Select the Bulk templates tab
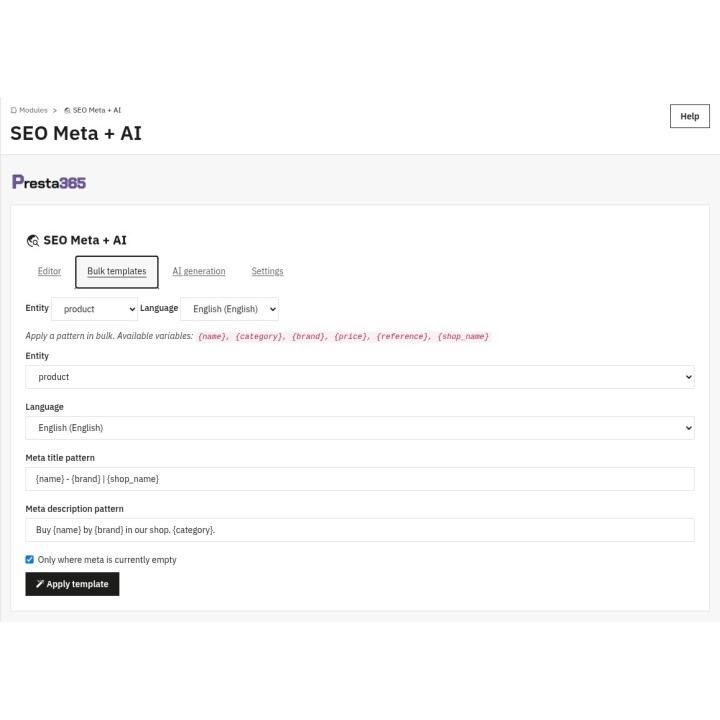Screen dimensions: 720x720 pyautogui.click(x=117, y=272)
